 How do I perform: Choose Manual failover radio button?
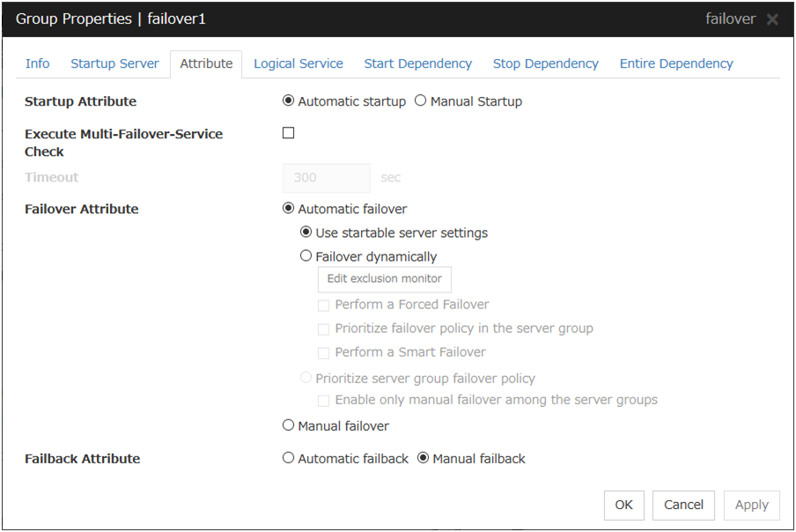(x=289, y=425)
